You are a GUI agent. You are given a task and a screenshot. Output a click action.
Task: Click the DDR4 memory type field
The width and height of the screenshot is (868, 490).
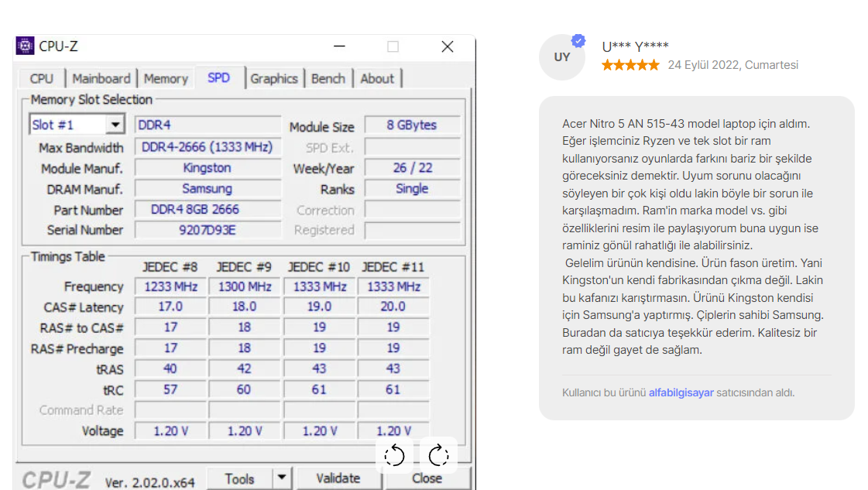[208, 125]
